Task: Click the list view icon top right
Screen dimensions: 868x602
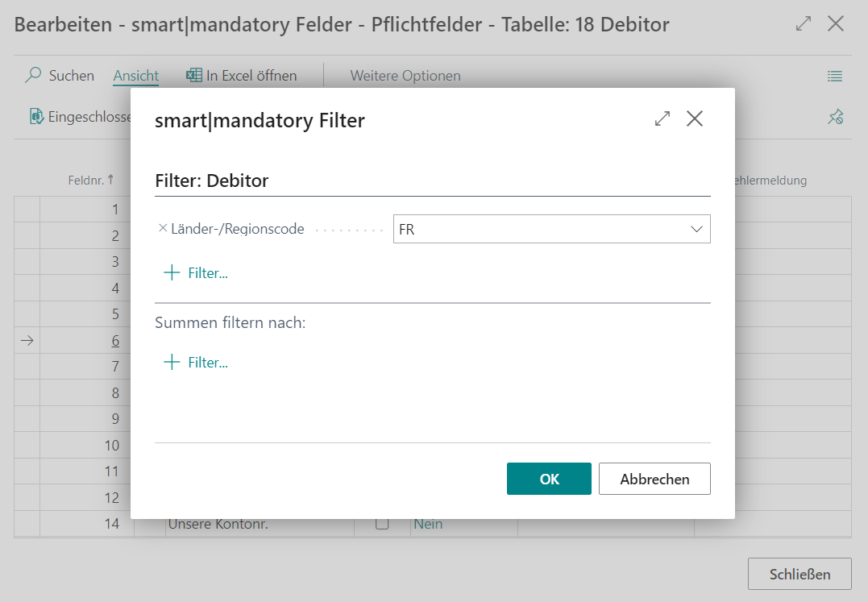Action: coord(835,75)
